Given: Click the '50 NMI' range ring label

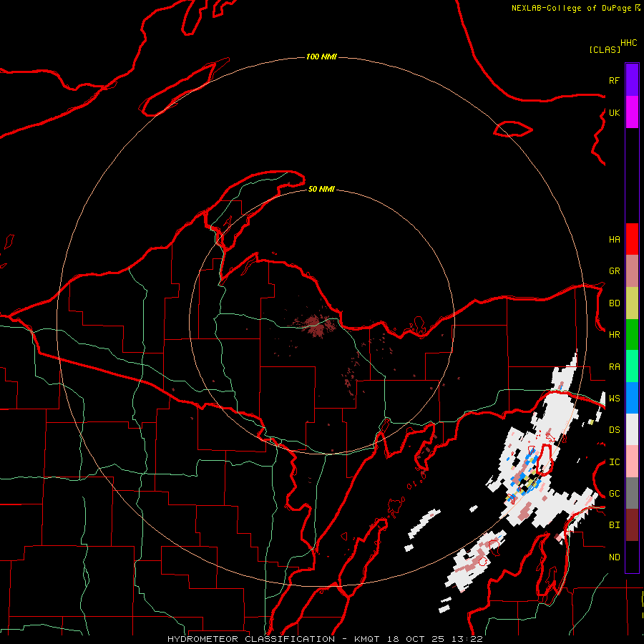Looking at the screenshot, I should tap(321, 189).
